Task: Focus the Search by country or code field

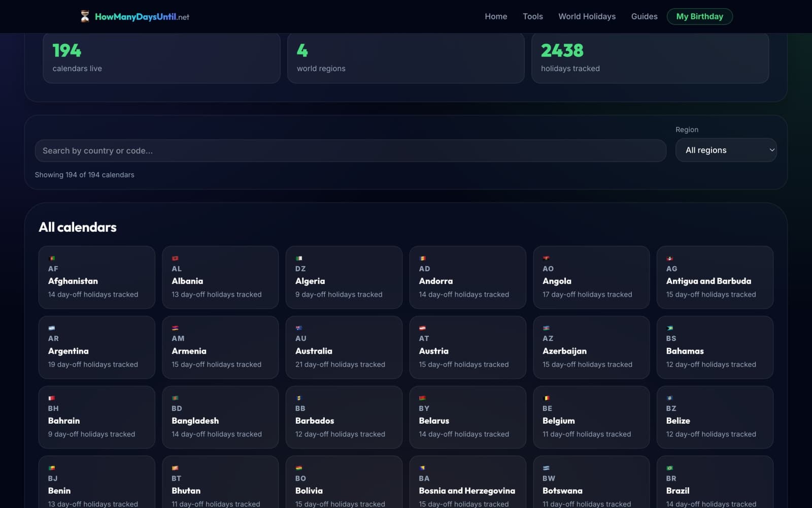Action: 350,151
